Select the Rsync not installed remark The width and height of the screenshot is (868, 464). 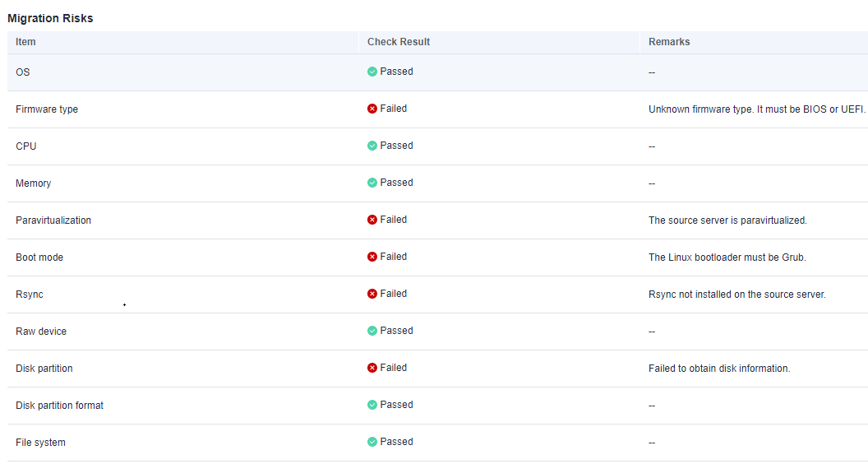[x=736, y=295]
